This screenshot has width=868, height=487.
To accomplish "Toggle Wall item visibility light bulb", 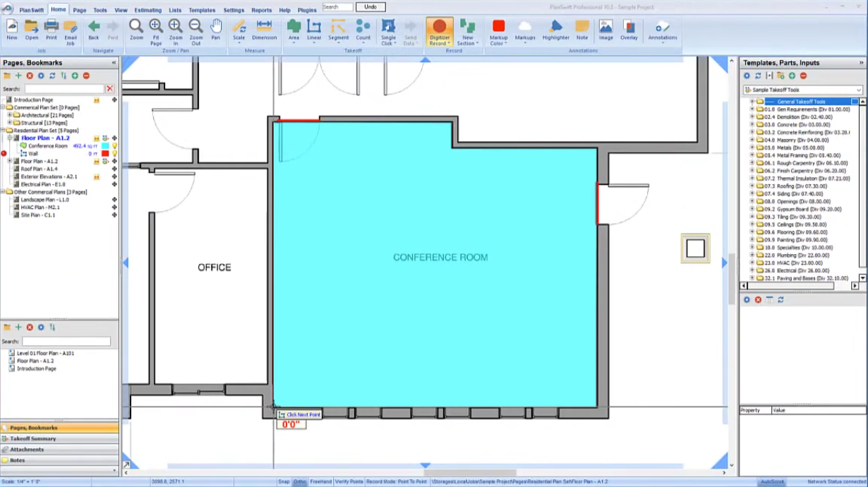I will (114, 153).
